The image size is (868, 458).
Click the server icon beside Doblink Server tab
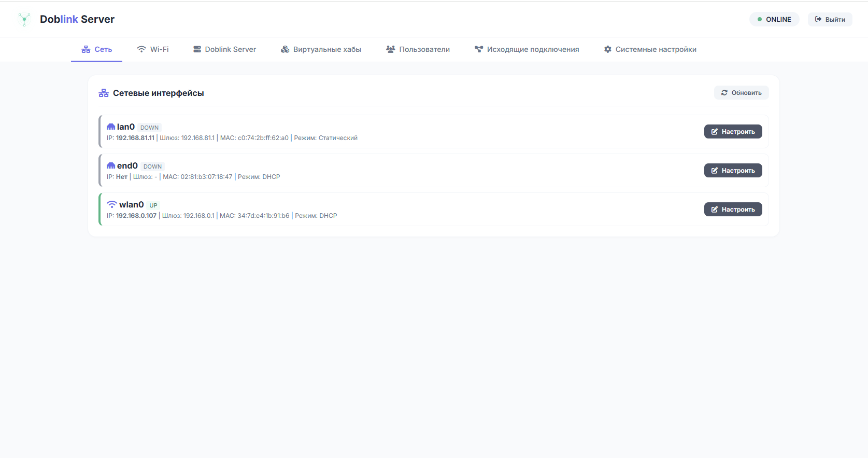click(x=197, y=49)
